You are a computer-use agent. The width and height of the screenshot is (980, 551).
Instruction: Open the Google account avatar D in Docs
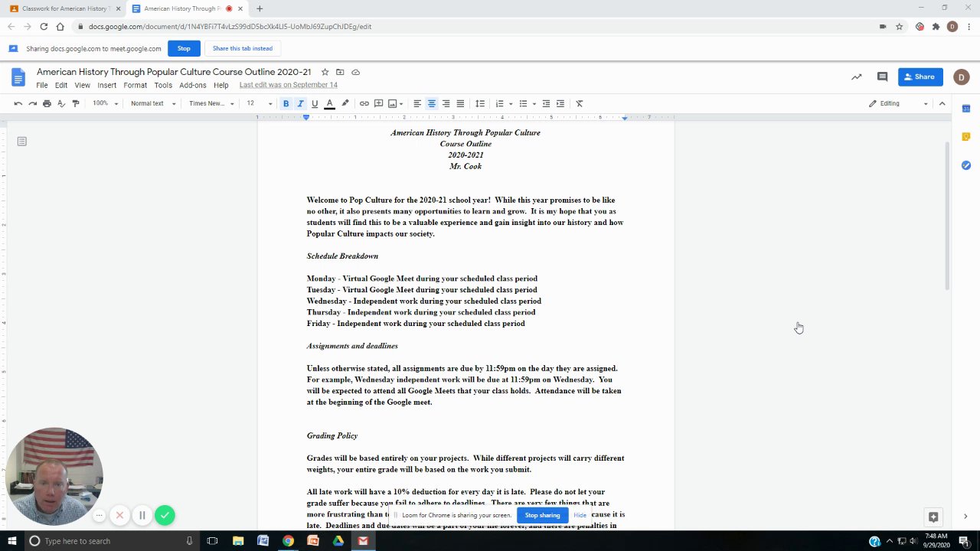[x=962, y=77]
